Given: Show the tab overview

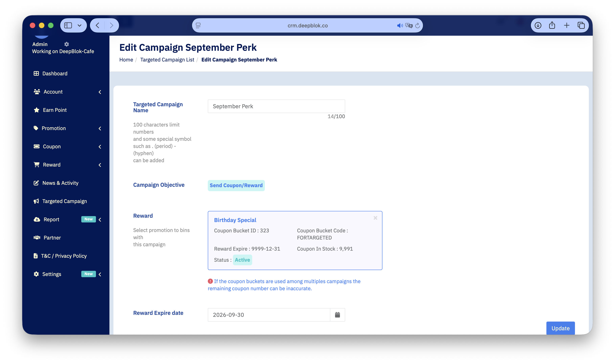Looking at the screenshot, I should (581, 25).
